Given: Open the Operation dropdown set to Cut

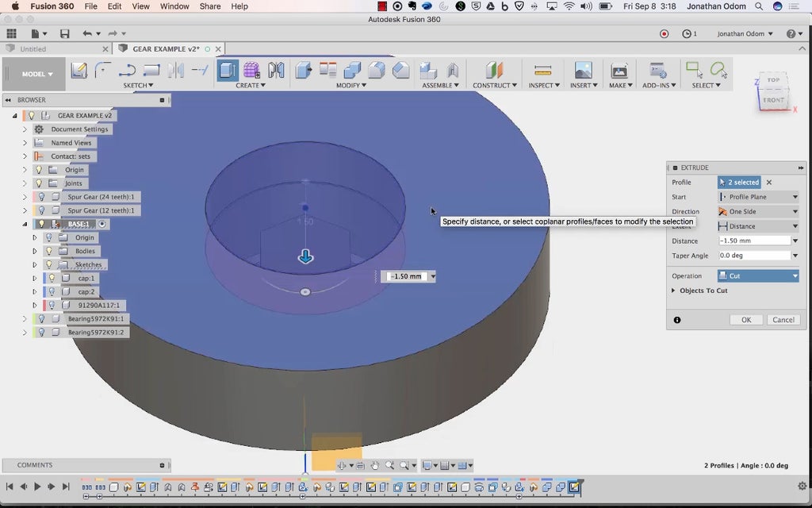Looking at the screenshot, I should tap(757, 276).
